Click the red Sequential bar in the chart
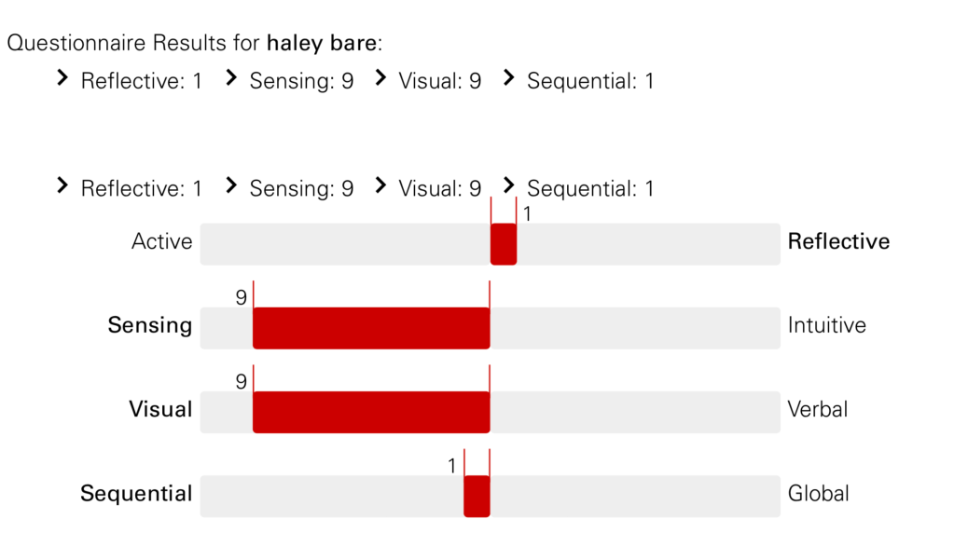 point(477,496)
